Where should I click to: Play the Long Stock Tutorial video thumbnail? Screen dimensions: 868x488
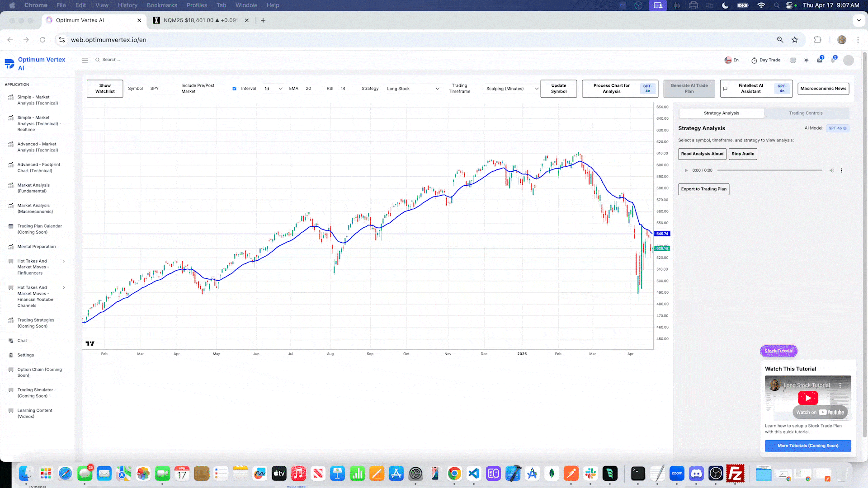[808, 398]
